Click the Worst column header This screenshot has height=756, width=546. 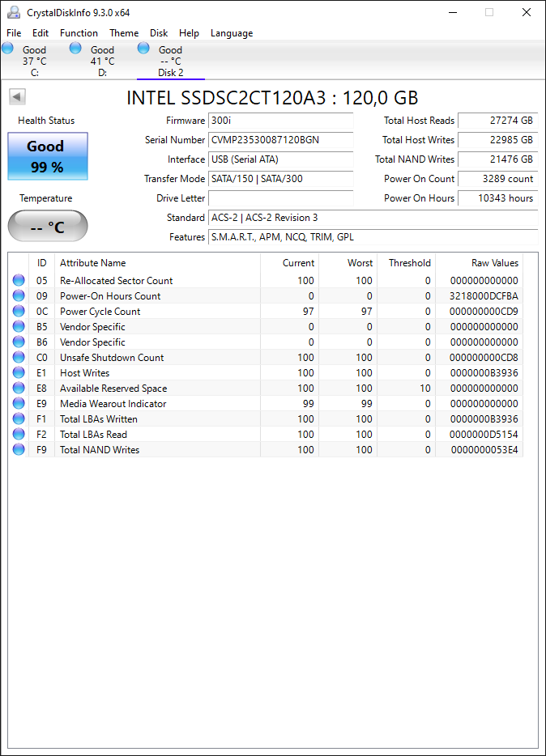[348, 263]
